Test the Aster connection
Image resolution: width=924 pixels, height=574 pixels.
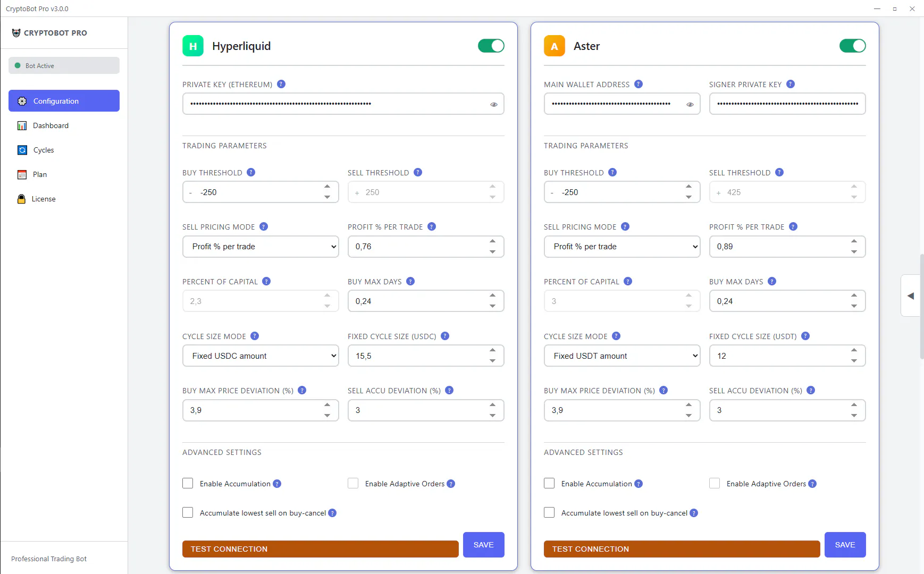(x=682, y=549)
